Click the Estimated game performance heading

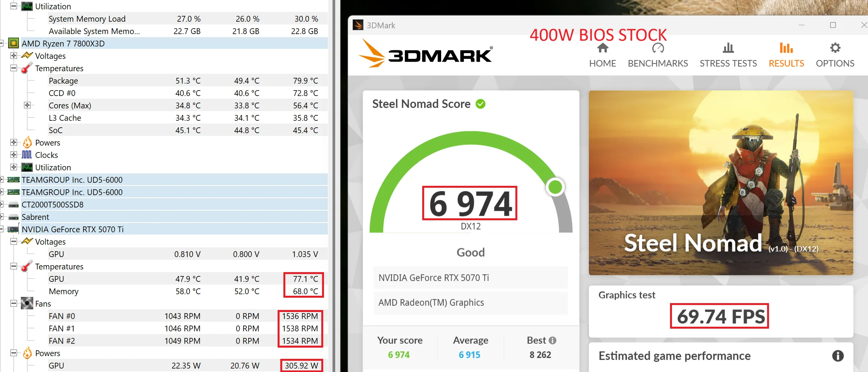point(675,356)
